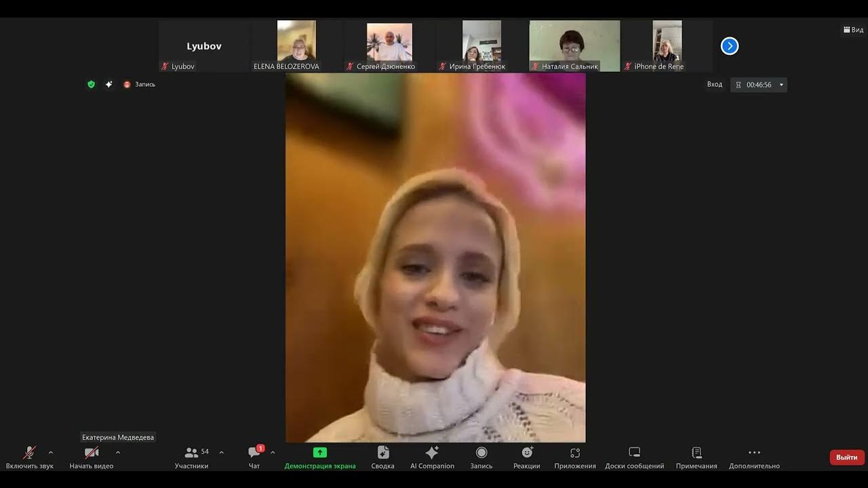Open the Вид view menu
868x488 pixels.
(x=853, y=30)
